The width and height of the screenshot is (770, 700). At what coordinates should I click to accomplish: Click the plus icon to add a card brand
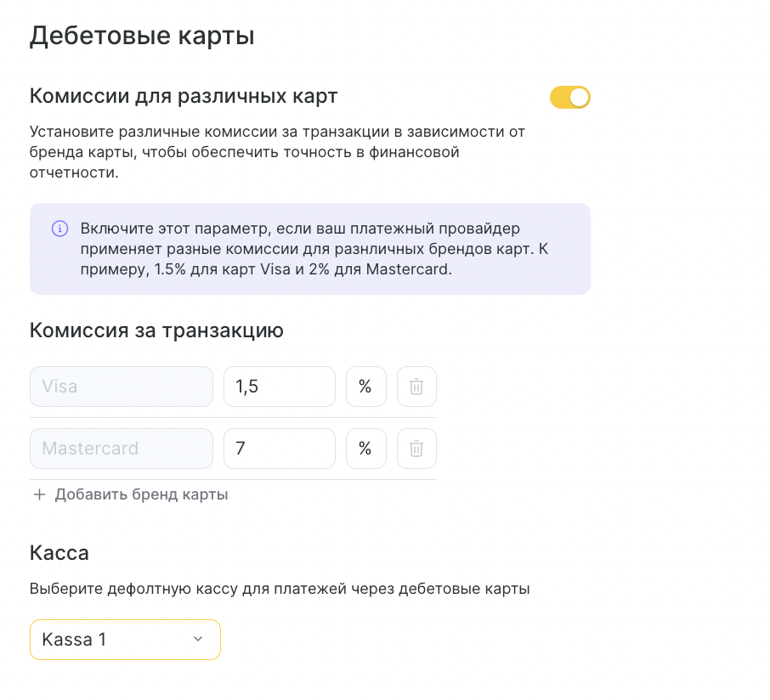click(x=39, y=494)
